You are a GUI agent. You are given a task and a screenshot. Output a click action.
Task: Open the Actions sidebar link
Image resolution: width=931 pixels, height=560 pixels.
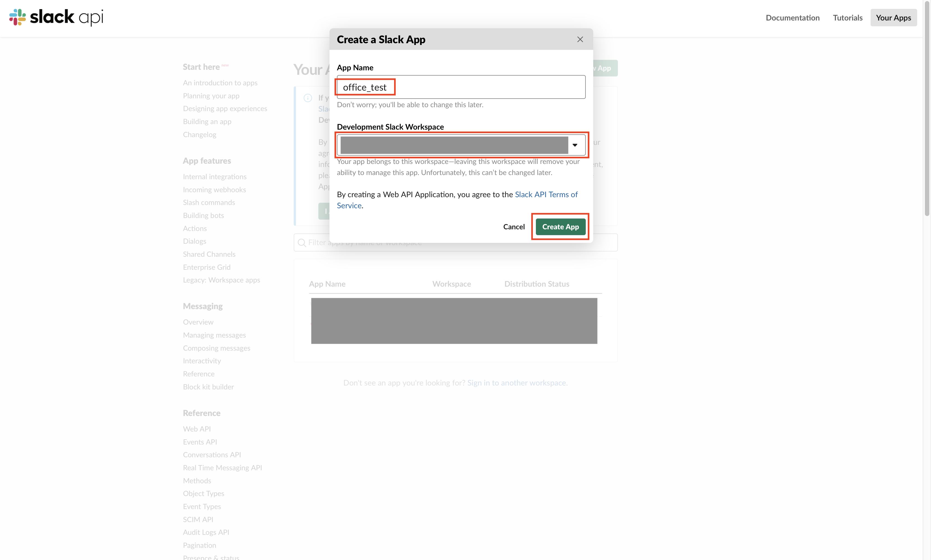tap(195, 229)
